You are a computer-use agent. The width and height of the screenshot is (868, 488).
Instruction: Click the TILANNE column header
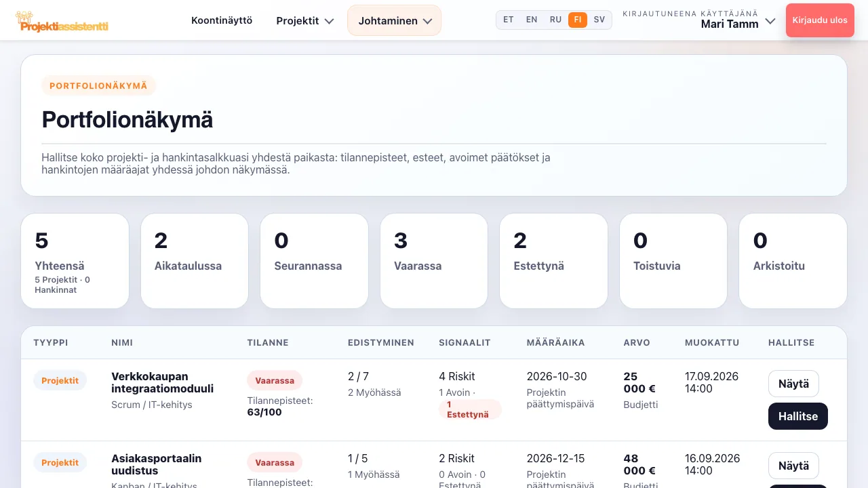(268, 342)
